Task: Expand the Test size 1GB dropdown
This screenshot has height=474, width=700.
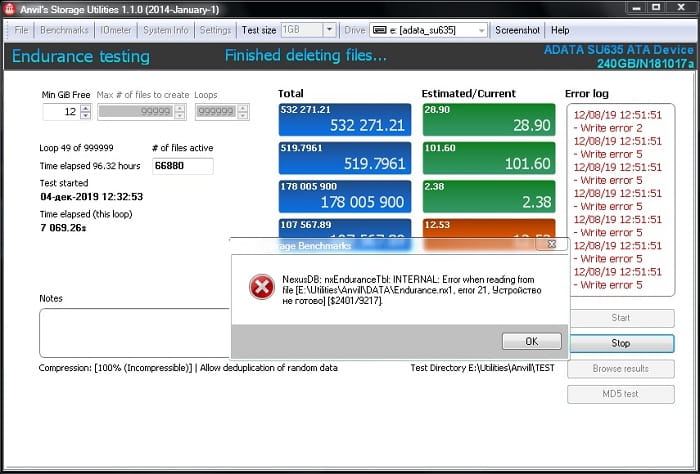Action: click(329, 30)
